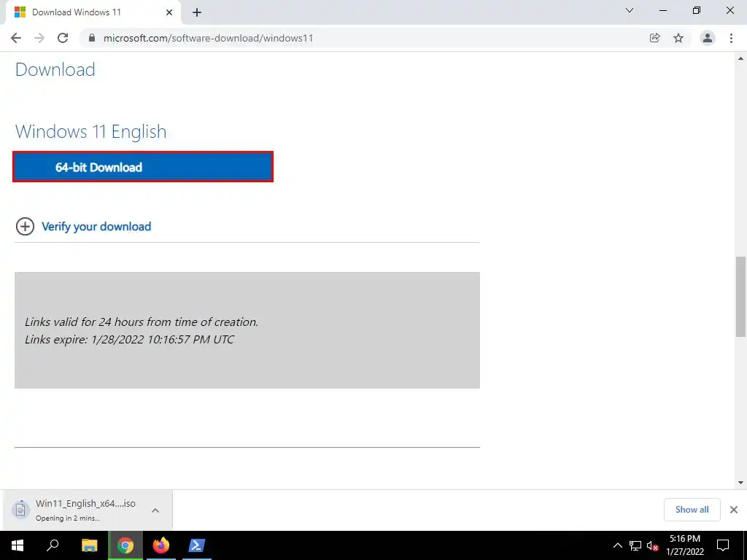
Task: View site info via the padlock icon
Action: 92,38
